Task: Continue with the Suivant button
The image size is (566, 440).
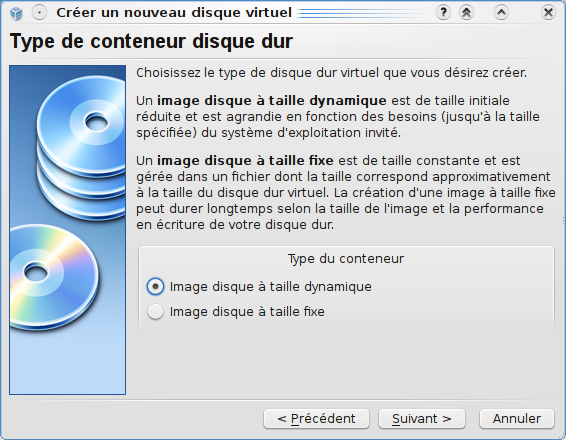Action: point(422,419)
